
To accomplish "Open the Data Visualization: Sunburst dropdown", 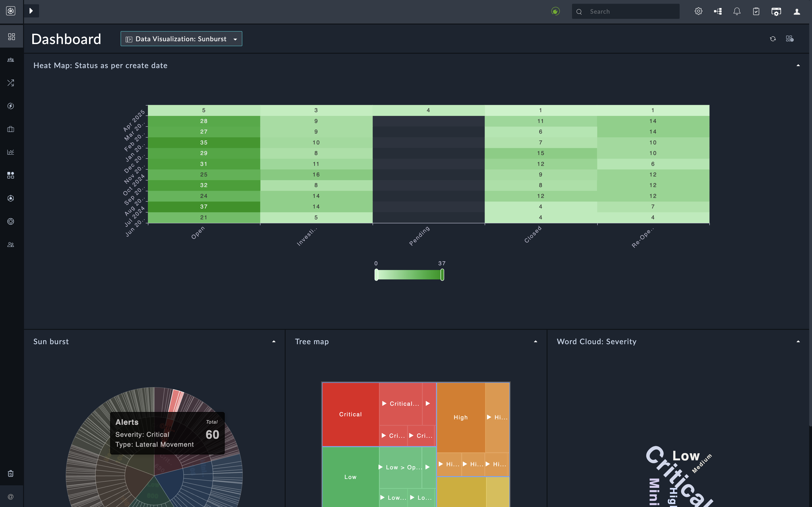I will pyautogui.click(x=181, y=39).
